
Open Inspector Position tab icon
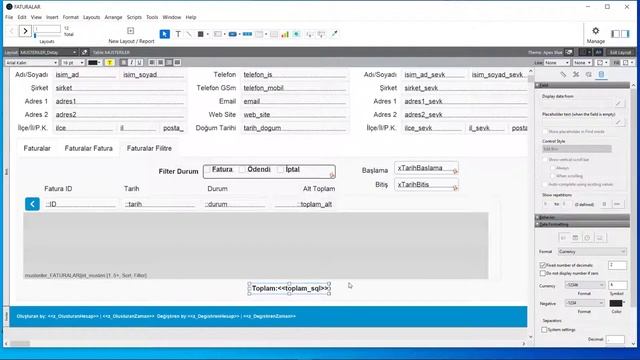point(563,74)
